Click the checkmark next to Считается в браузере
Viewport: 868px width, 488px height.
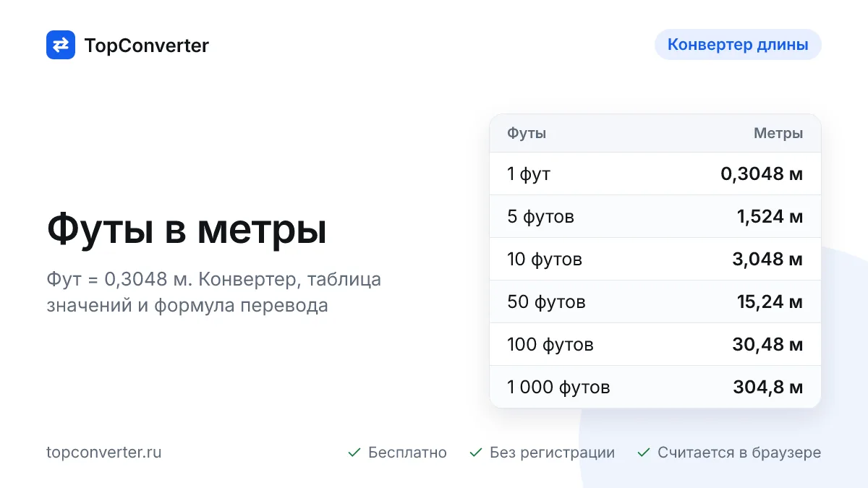(x=644, y=453)
